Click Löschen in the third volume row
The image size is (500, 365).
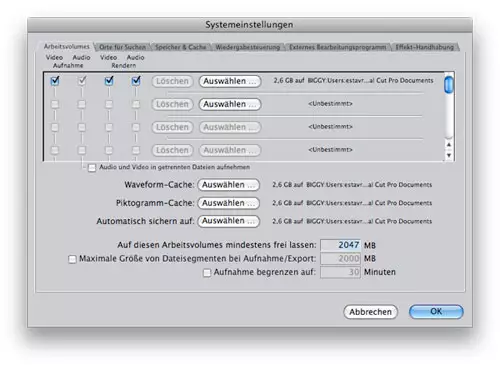tap(172, 127)
